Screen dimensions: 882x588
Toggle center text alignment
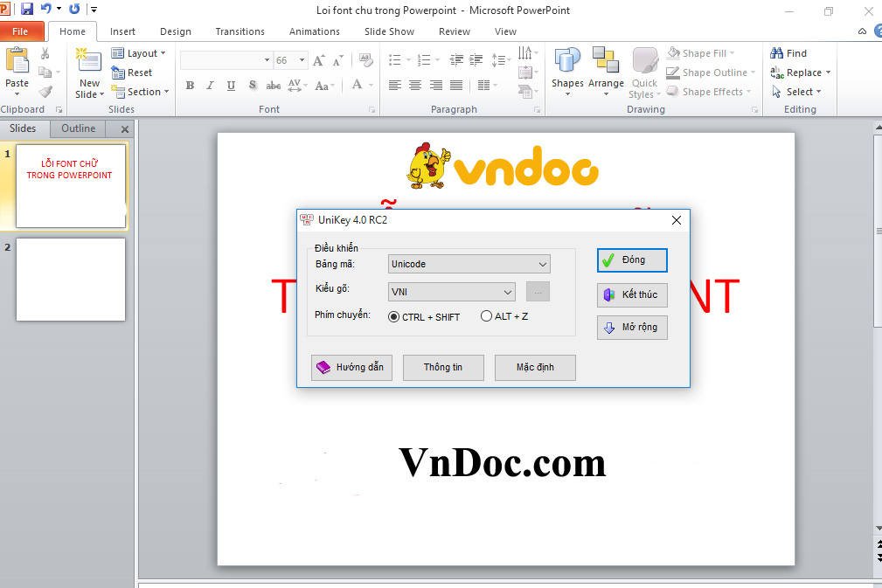tap(417, 85)
